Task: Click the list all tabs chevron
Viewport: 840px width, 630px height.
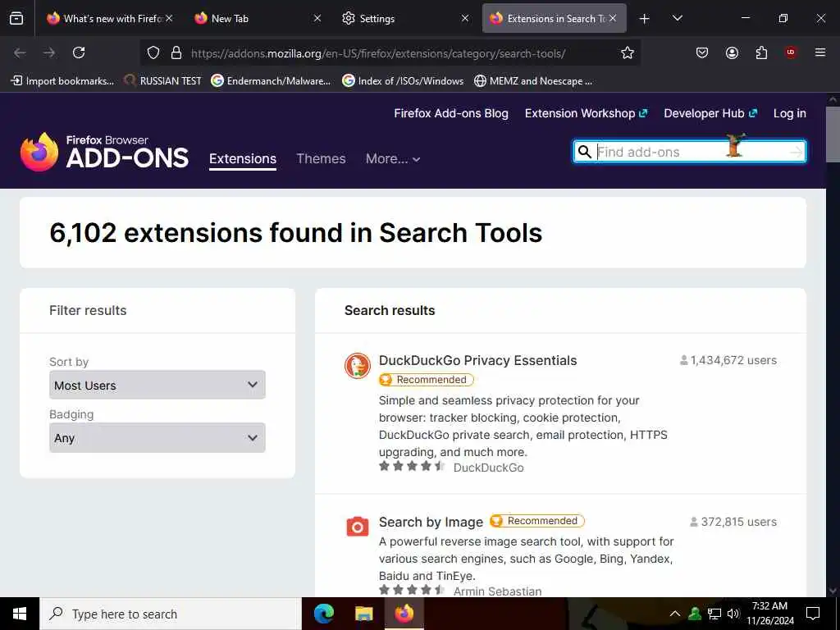Action: [x=677, y=18]
